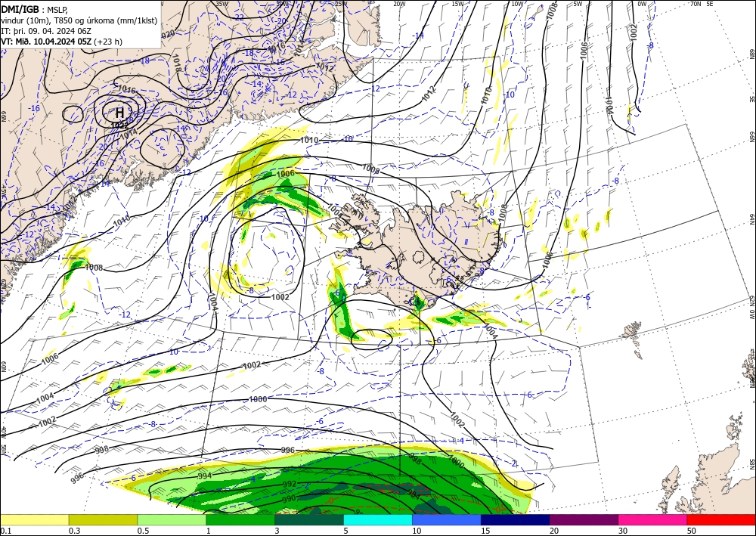The width and height of the screenshot is (756, 536).
Task: Select the pink 30–50 legend swatch
Action: tap(653, 519)
